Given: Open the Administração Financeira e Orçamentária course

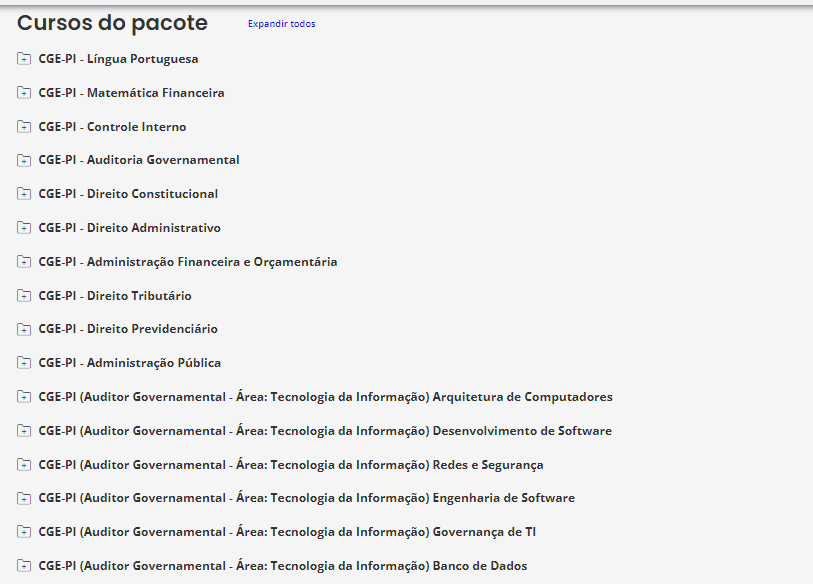Looking at the screenshot, I should point(188,262).
